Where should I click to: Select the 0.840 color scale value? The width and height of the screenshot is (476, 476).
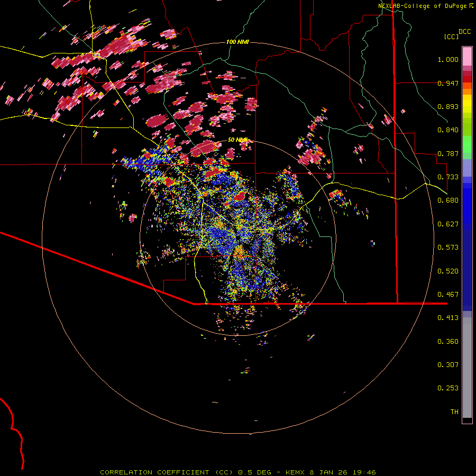pos(448,130)
